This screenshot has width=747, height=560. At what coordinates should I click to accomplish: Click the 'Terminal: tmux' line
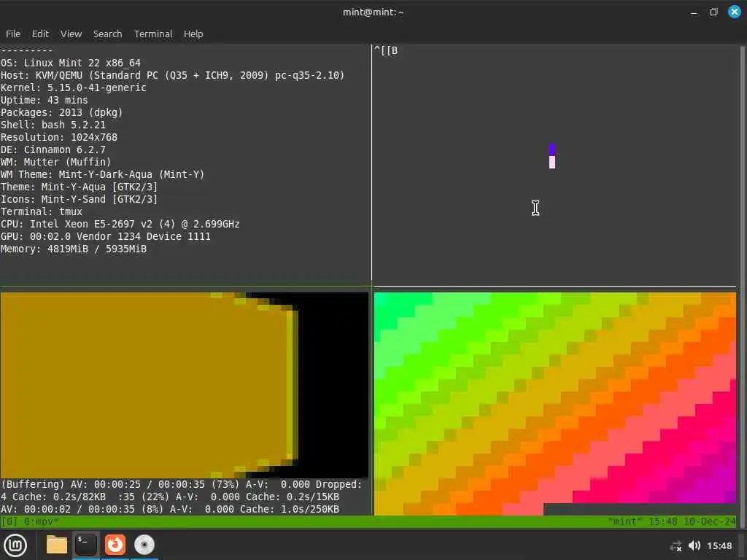coord(42,211)
